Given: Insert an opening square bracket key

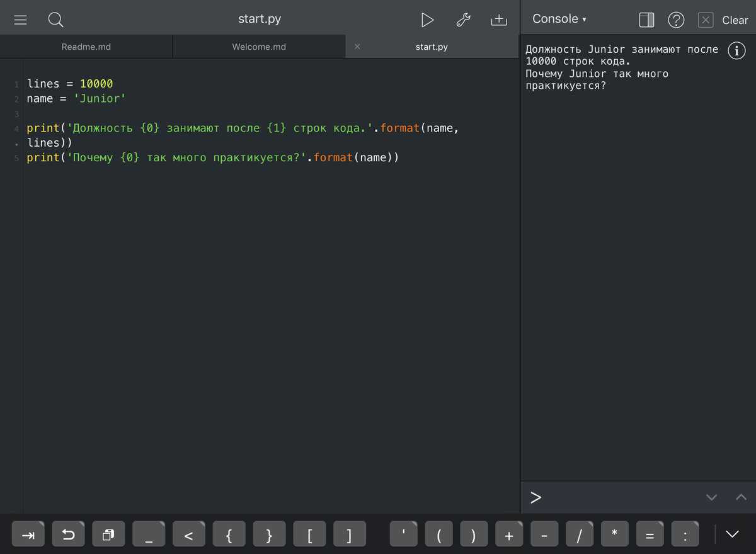Looking at the screenshot, I should [309, 534].
